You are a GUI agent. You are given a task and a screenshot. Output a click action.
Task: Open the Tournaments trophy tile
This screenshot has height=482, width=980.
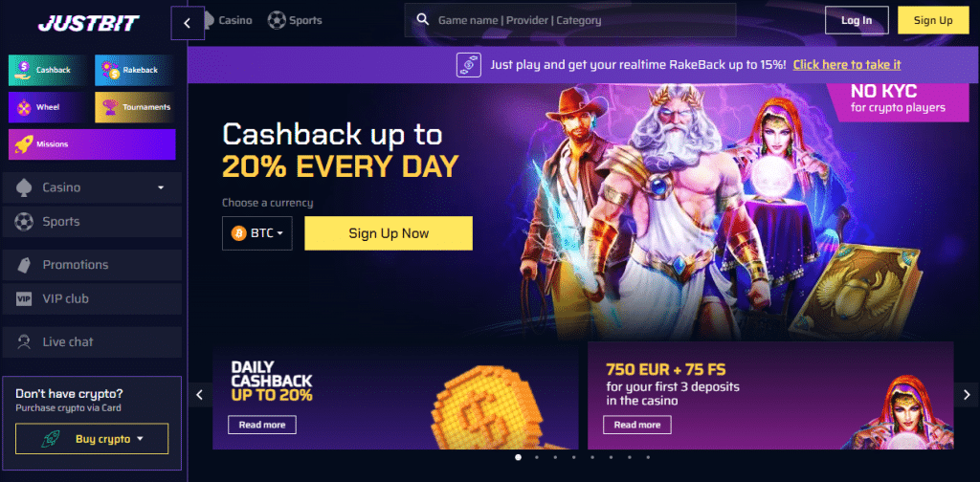pyautogui.click(x=135, y=107)
